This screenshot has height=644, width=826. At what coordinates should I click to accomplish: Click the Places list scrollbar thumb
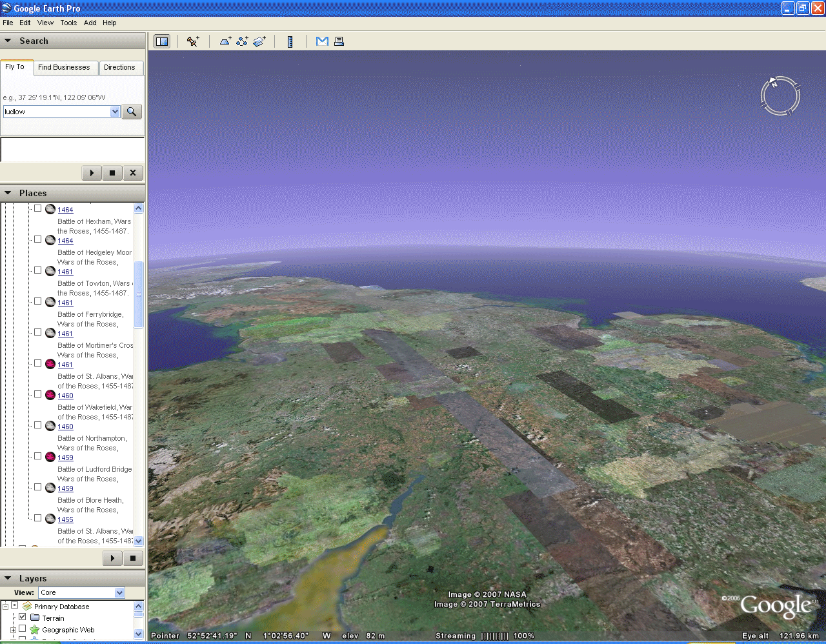point(139,294)
